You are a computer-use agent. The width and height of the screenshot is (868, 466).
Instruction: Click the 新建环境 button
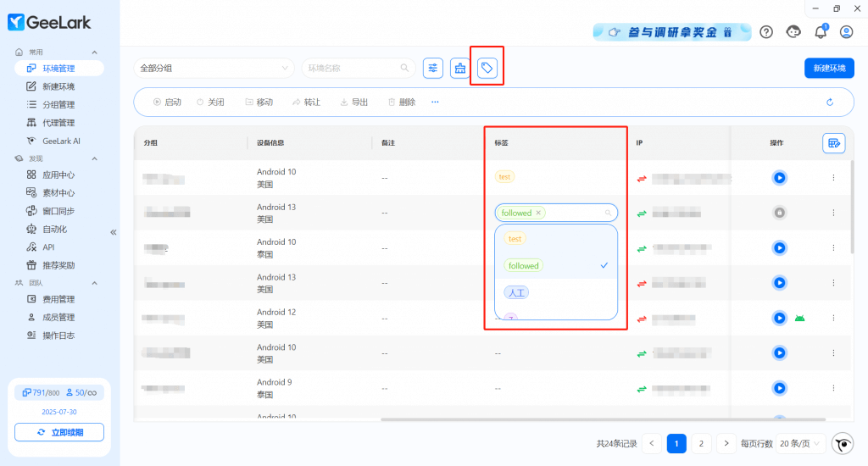pyautogui.click(x=828, y=68)
